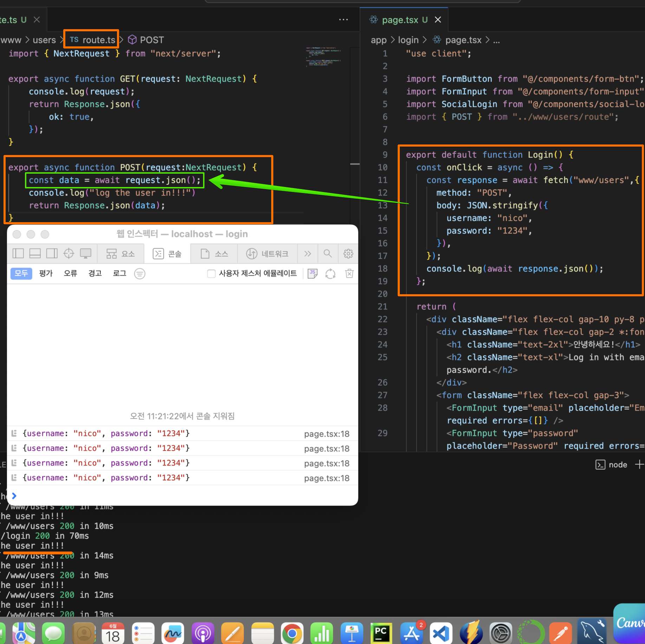Expand the first logged username object
The height and width of the screenshot is (644, 645).
pyautogui.click(x=14, y=433)
